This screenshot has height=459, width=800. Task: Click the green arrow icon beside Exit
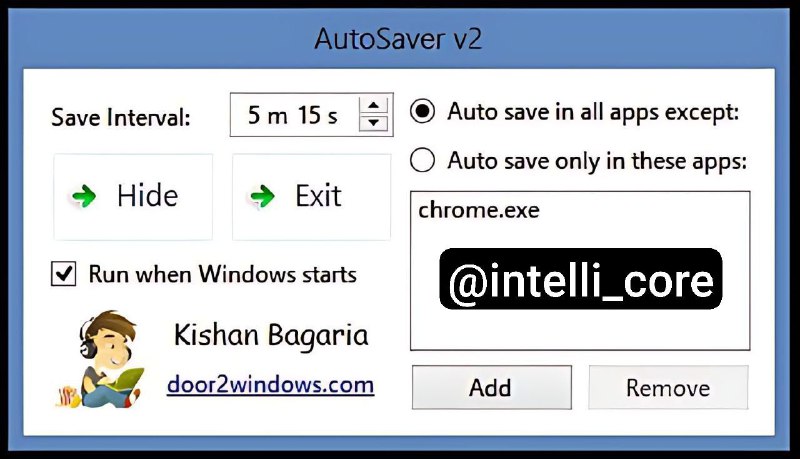coord(263,196)
